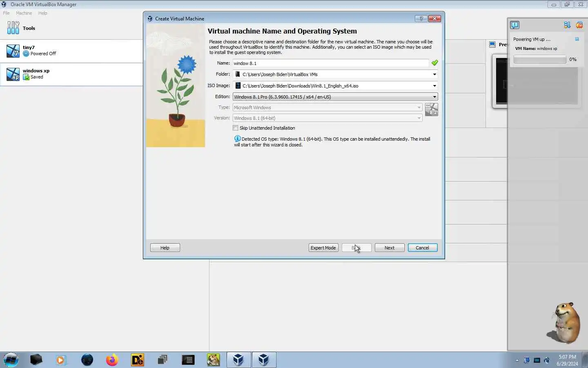Open the Edition dropdown
Image resolution: width=588 pixels, height=368 pixels.
(335, 97)
